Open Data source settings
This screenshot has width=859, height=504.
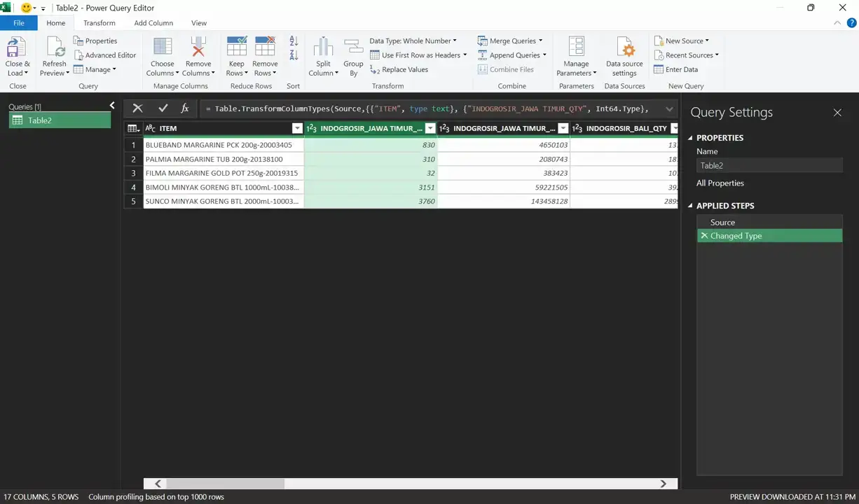click(624, 57)
